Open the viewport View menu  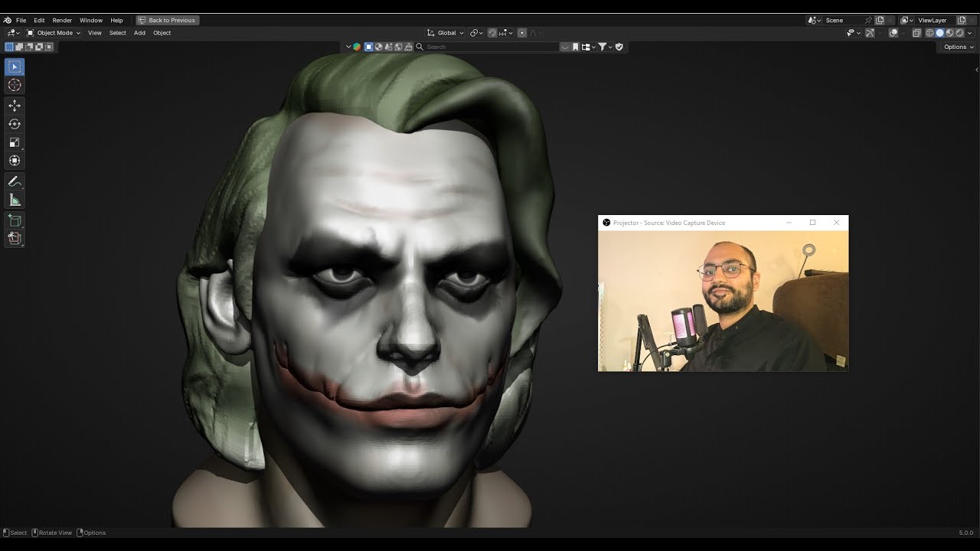click(x=95, y=33)
